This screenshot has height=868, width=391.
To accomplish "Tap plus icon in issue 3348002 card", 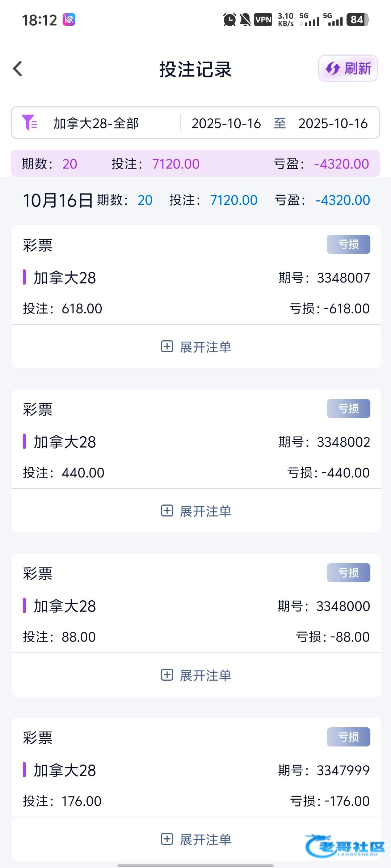I will [167, 511].
